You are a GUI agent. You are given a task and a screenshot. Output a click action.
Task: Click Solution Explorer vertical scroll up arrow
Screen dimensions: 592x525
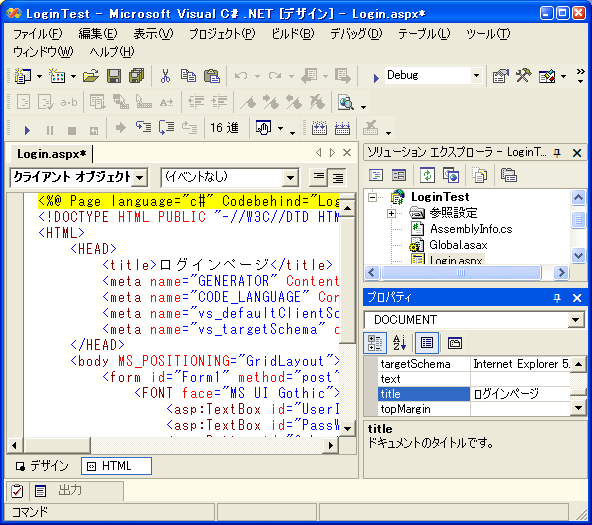[578, 197]
